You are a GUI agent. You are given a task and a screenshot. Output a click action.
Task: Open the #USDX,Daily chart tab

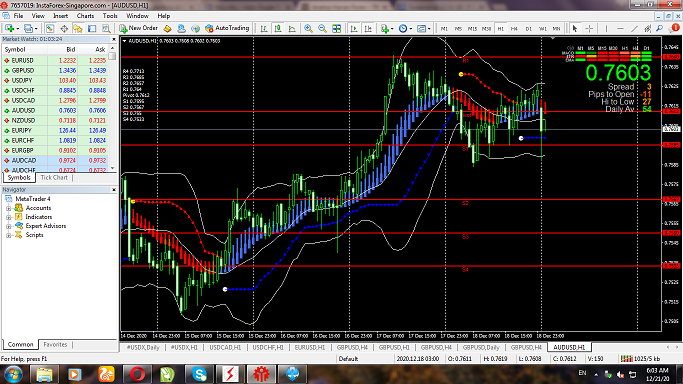143,347
